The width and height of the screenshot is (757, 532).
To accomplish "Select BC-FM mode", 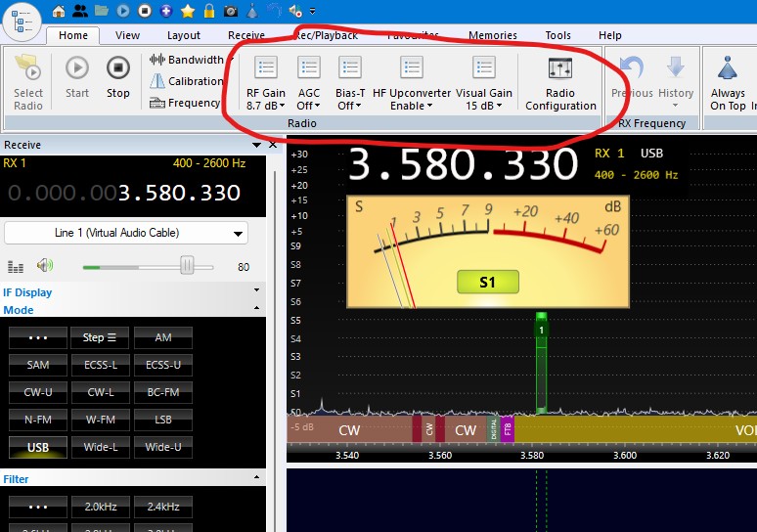I will tap(163, 392).
